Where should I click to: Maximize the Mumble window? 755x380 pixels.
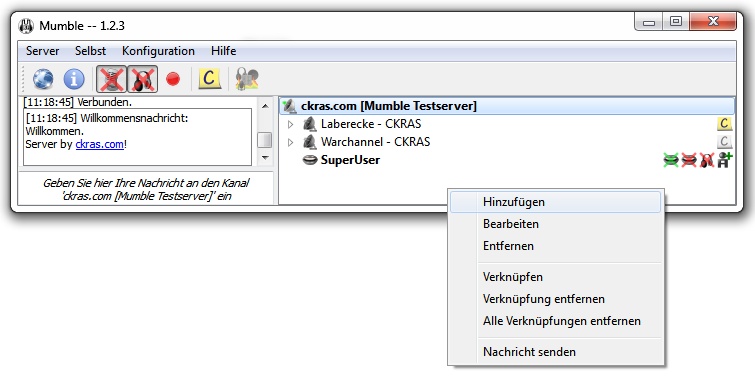coord(676,22)
